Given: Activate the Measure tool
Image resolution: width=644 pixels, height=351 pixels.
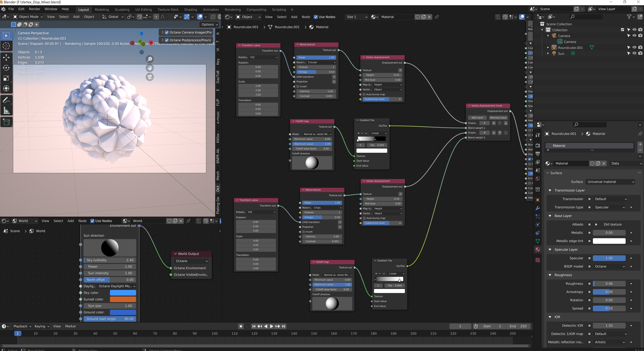Looking at the screenshot, I should tap(6, 110).
